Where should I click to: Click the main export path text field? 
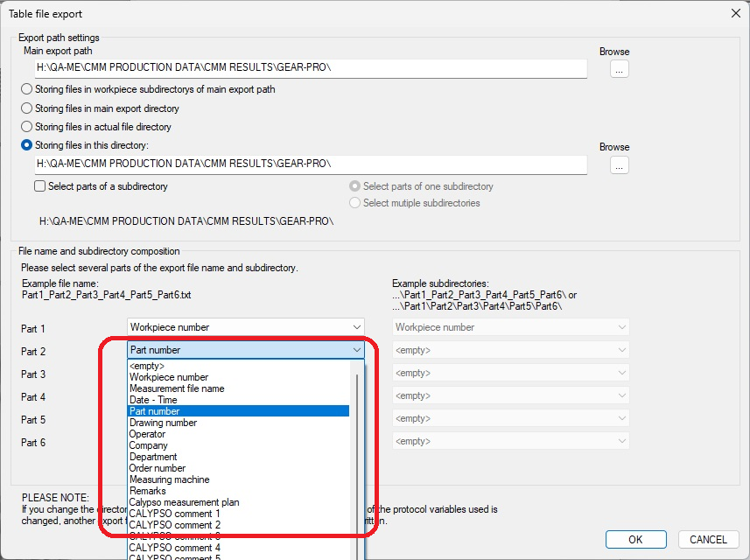point(311,67)
